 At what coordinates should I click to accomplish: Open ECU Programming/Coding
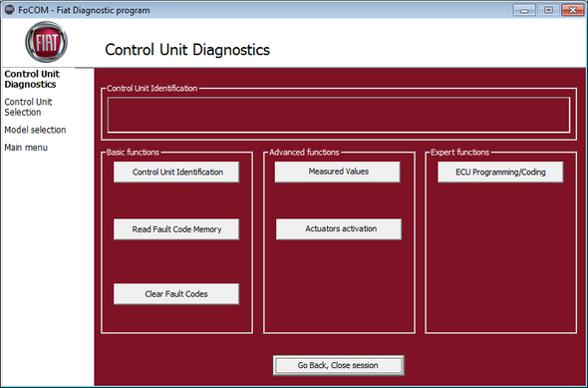[x=500, y=172]
